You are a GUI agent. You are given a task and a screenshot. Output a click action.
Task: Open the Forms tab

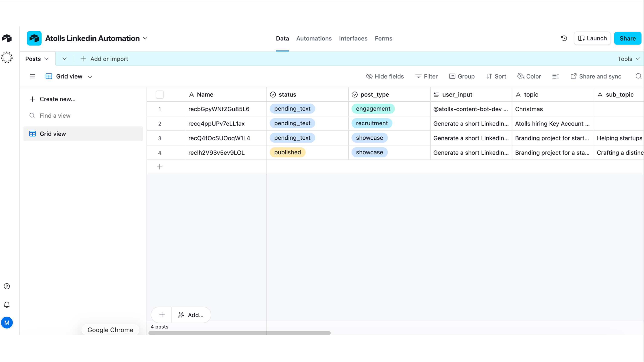(383, 39)
